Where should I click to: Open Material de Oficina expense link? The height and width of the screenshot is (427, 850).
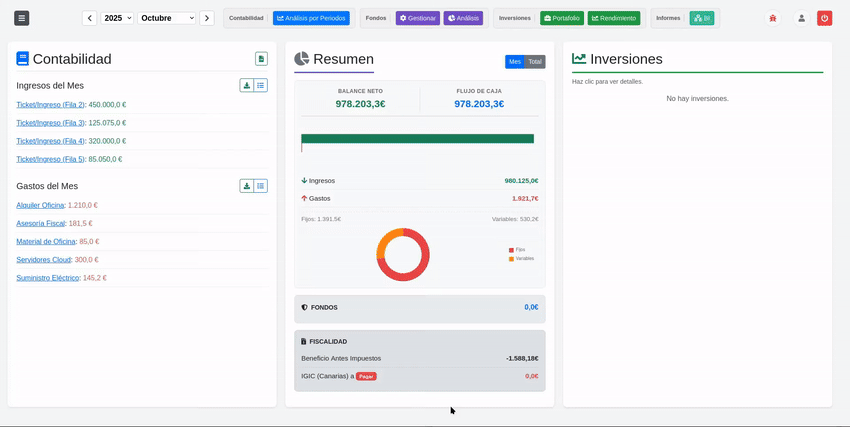pos(46,242)
